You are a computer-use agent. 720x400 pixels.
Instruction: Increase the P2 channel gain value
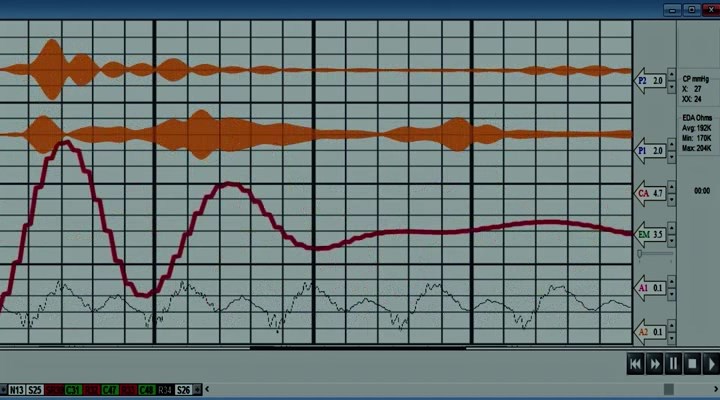pos(672,76)
